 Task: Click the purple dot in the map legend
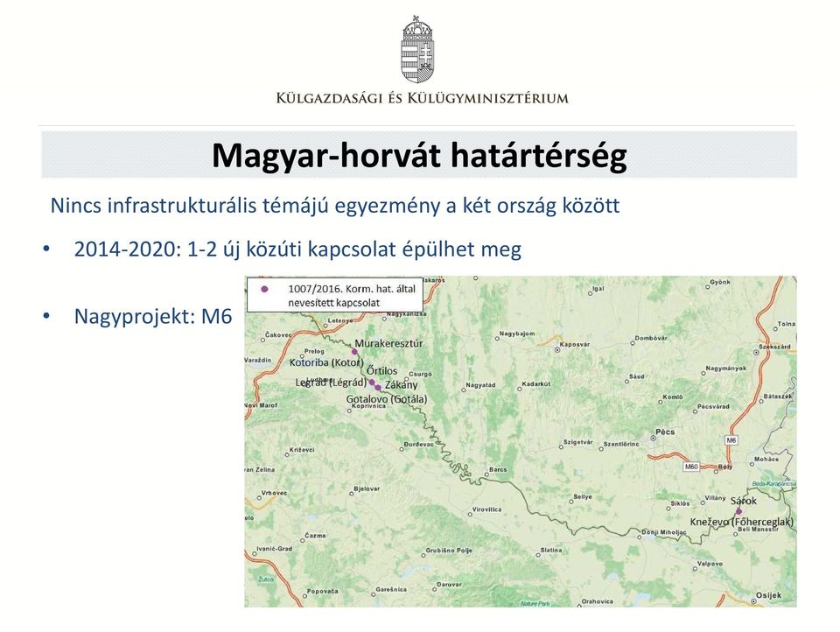click(264, 289)
